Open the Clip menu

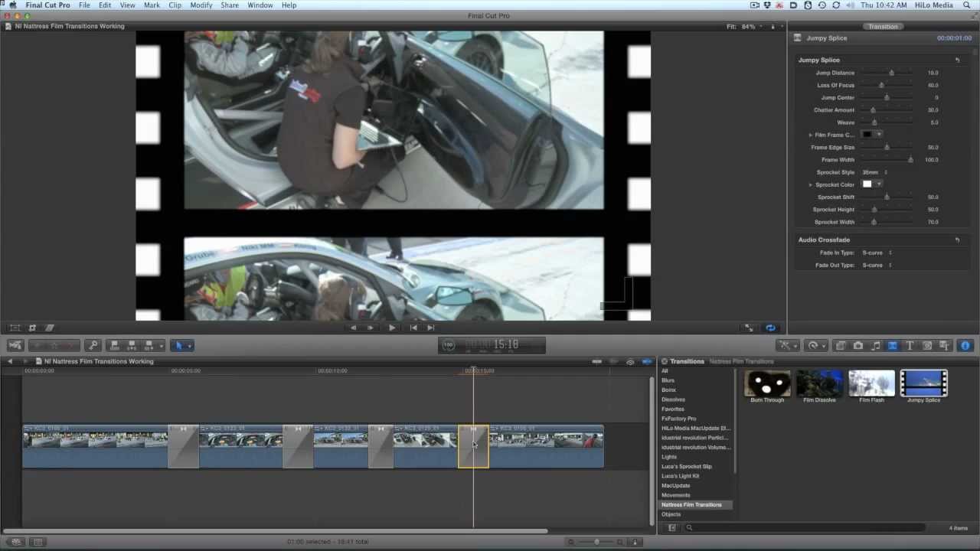point(175,5)
